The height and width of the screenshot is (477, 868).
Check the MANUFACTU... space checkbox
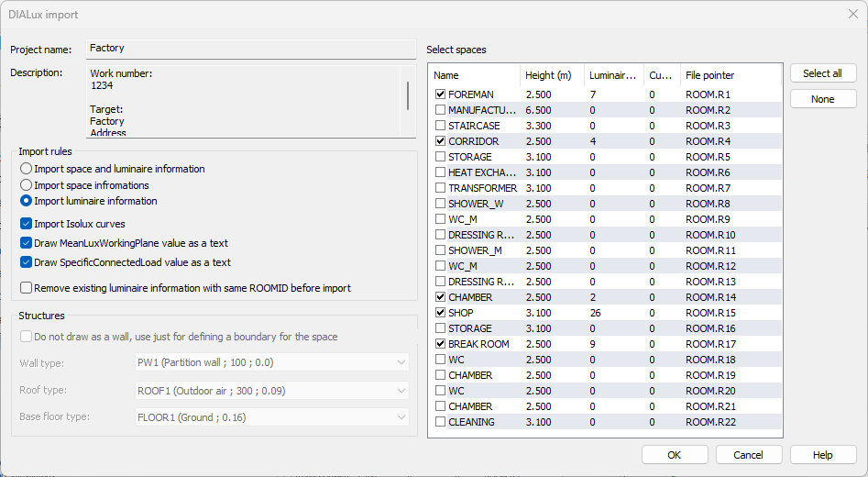pos(441,110)
